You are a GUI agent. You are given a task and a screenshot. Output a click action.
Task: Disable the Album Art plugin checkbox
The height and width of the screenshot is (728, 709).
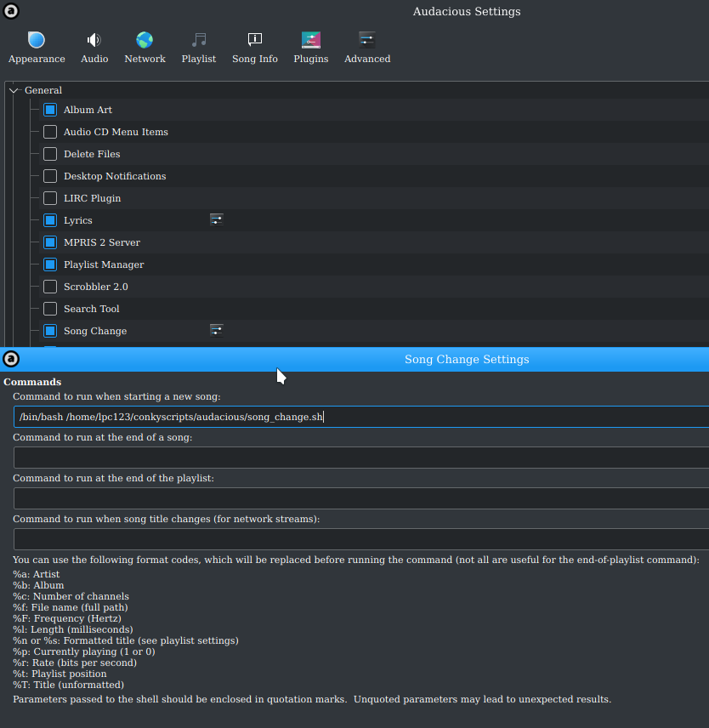tap(50, 110)
